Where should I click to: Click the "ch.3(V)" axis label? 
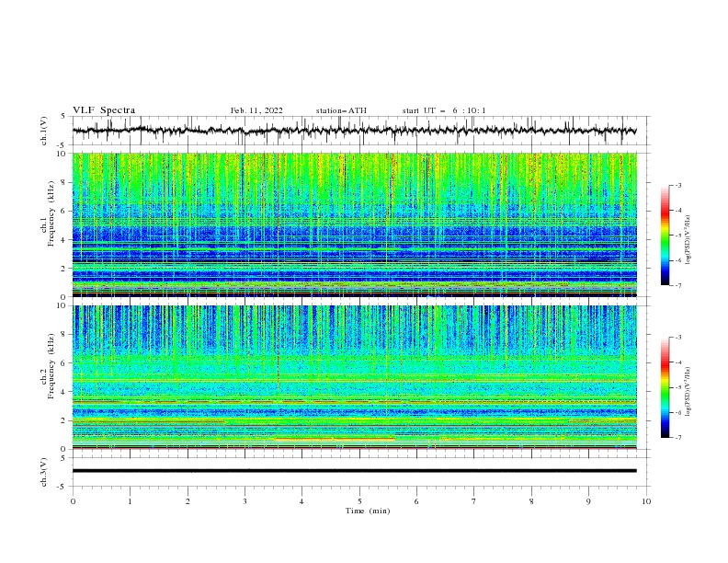pyautogui.click(x=44, y=472)
